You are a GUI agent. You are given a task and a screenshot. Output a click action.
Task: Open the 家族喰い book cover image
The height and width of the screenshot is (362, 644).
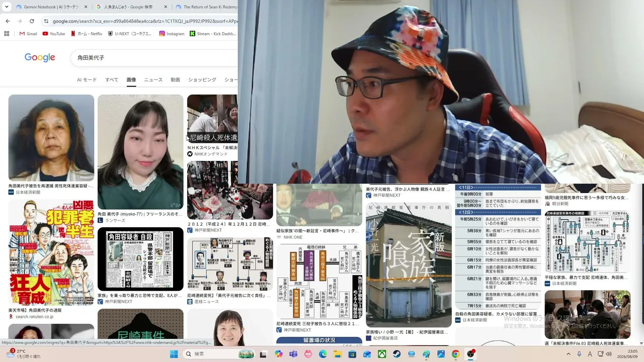409,264
